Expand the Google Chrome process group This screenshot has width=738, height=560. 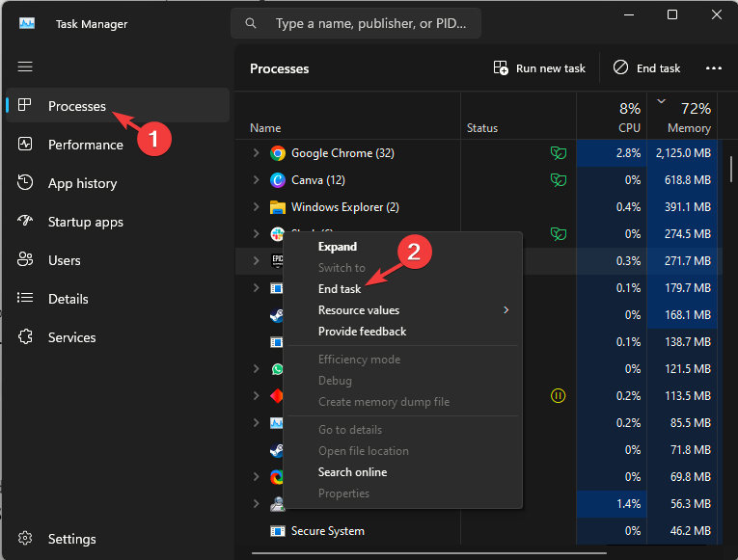pos(257,153)
